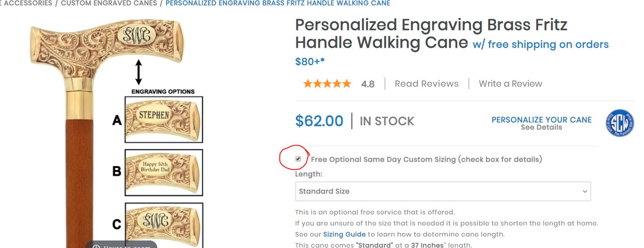This screenshot has height=248, width=644.
Task: Click Personalize Your Cane See Details
Action: (x=542, y=123)
